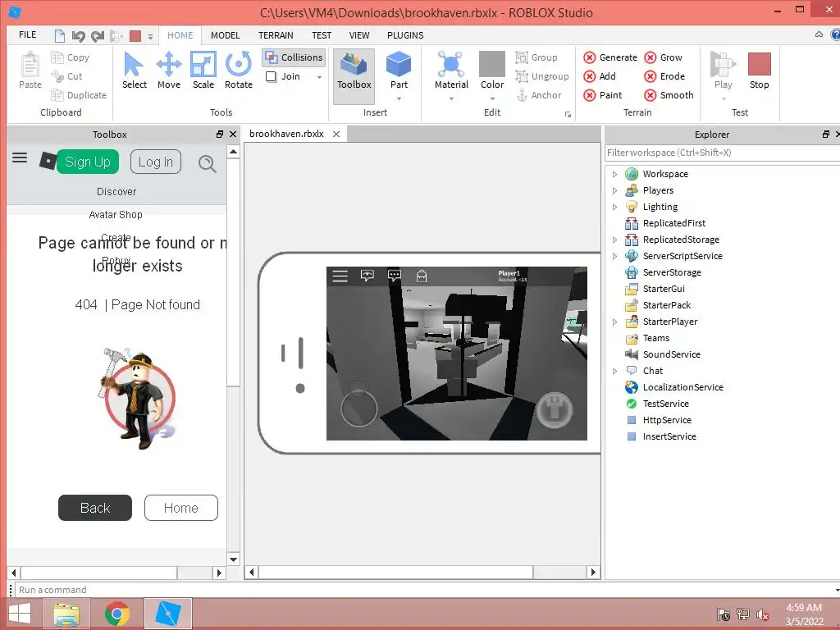Open the chat bubble icon in game preview
This screenshot has height=630, width=840.
tap(395, 276)
